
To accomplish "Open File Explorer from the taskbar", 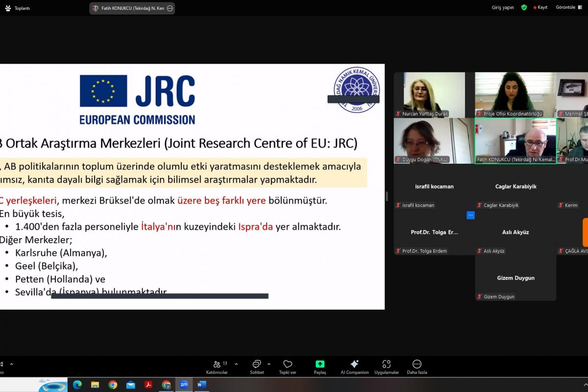I will coord(95,385).
